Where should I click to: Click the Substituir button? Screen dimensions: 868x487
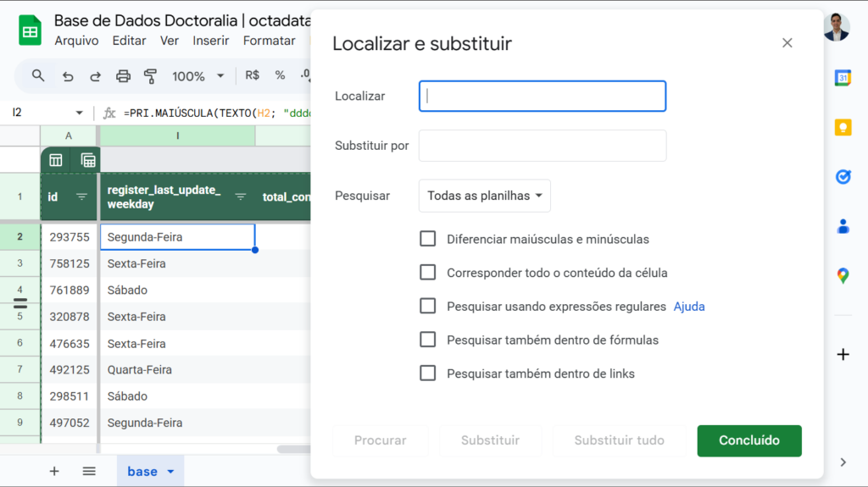coord(491,440)
